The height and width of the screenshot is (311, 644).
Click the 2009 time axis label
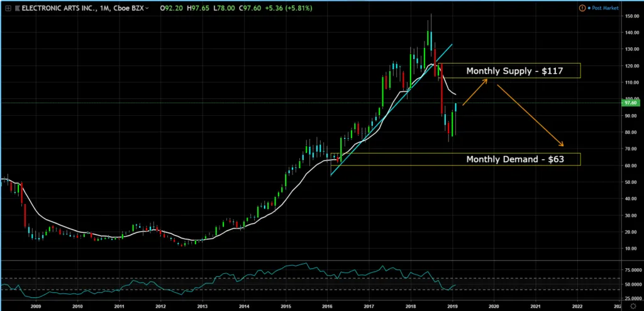[36, 307]
